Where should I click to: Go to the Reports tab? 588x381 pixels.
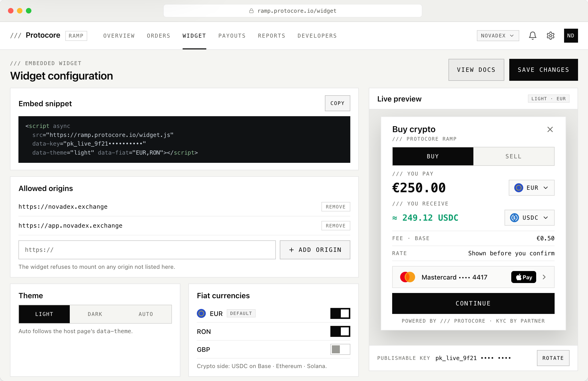pos(272,36)
